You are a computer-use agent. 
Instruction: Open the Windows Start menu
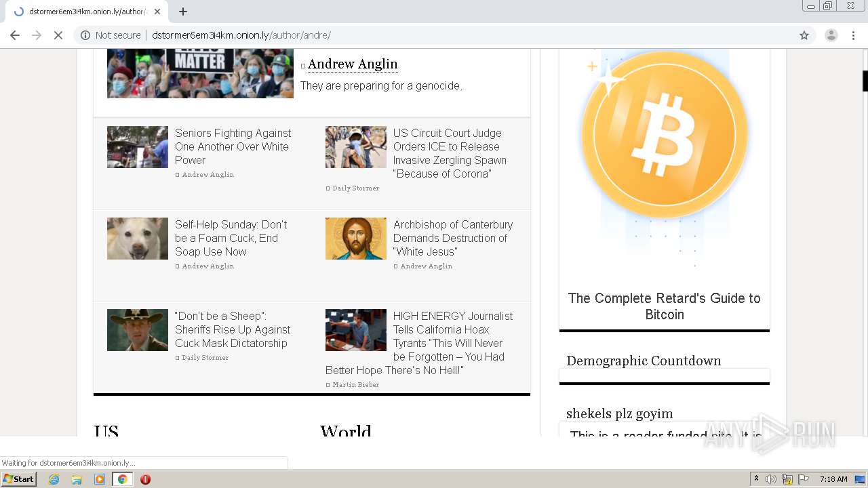(19, 479)
